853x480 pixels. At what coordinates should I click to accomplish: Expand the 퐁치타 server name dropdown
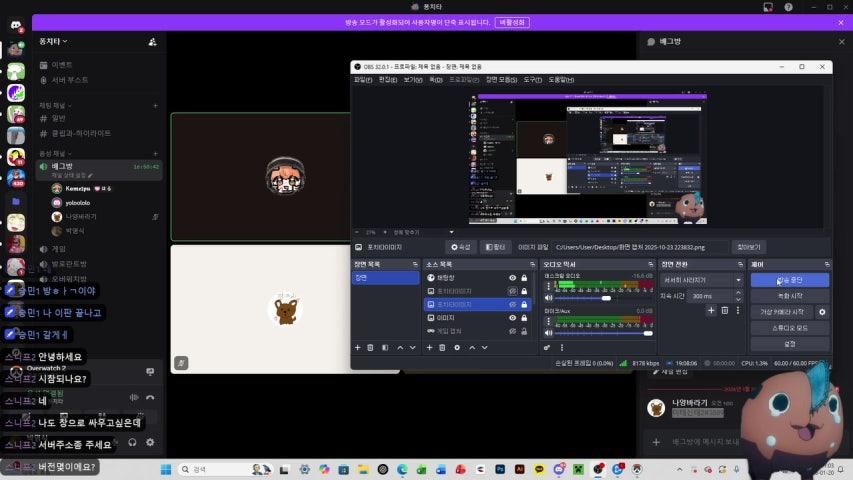click(53, 42)
